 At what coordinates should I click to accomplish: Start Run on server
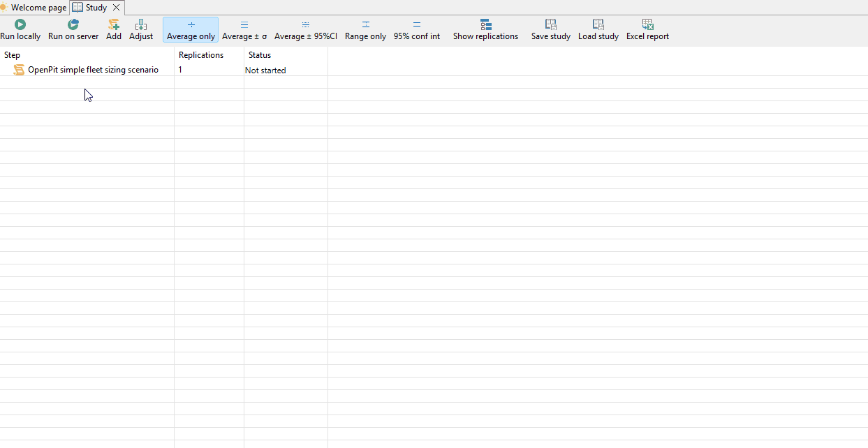coord(73,30)
